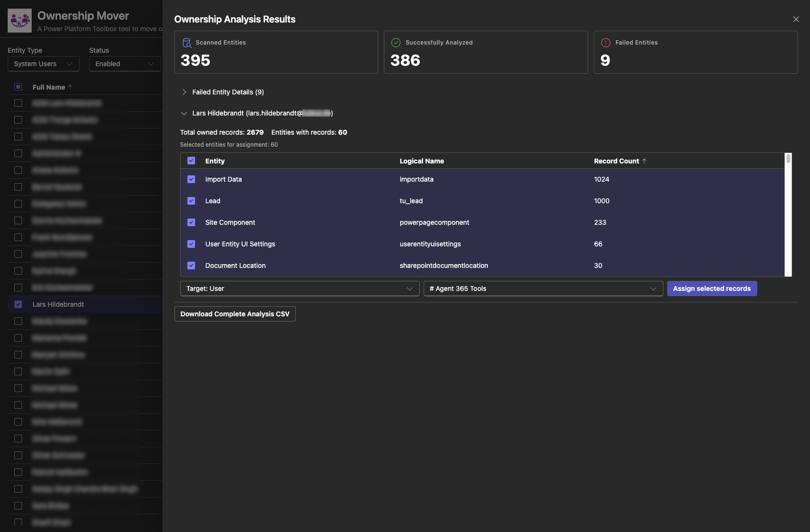810x532 pixels.
Task: Click Download Complete Analysis CSV
Action: click(x=235, y=314)
